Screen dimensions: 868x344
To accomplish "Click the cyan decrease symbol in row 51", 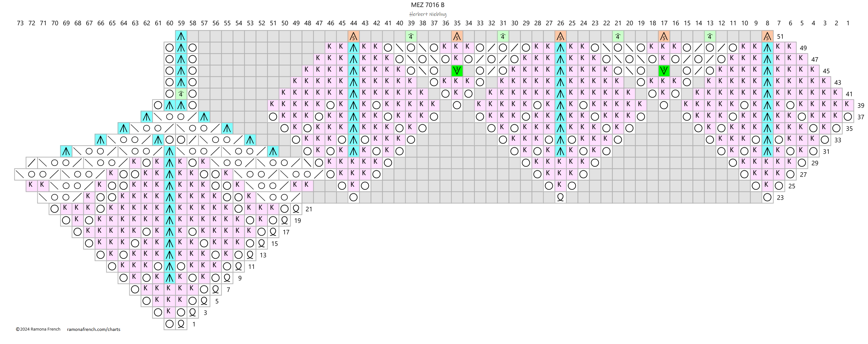I will point(181,36).
